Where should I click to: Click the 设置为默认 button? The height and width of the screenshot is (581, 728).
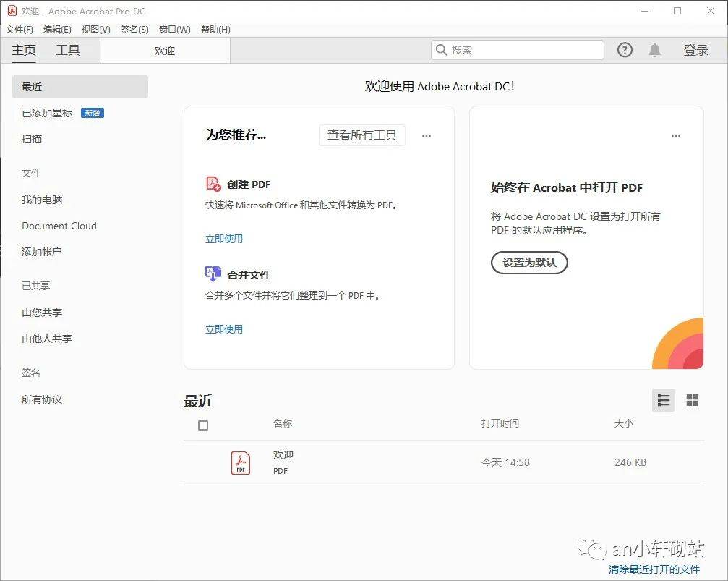[529, 263]
